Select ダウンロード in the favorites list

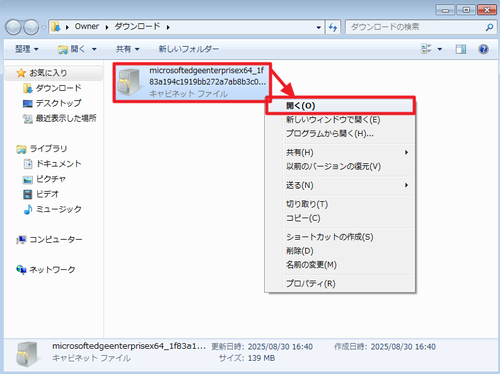click(x=59, y=88)
